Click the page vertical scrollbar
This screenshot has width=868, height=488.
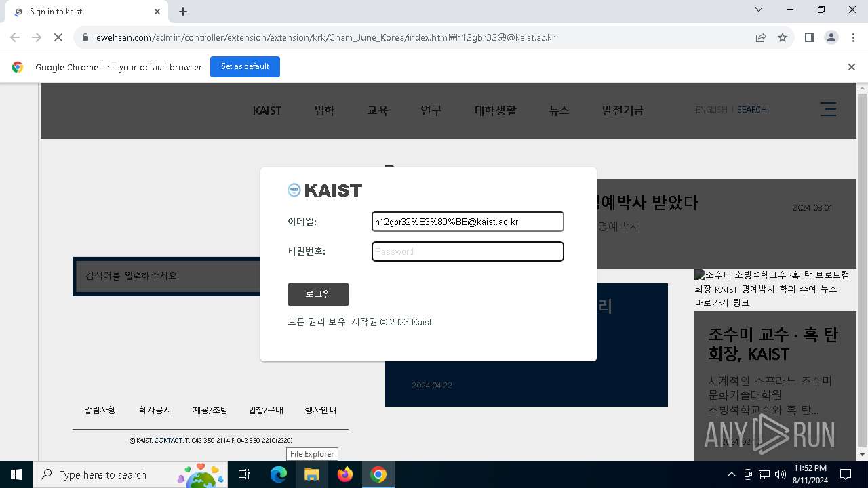point(862,271)
